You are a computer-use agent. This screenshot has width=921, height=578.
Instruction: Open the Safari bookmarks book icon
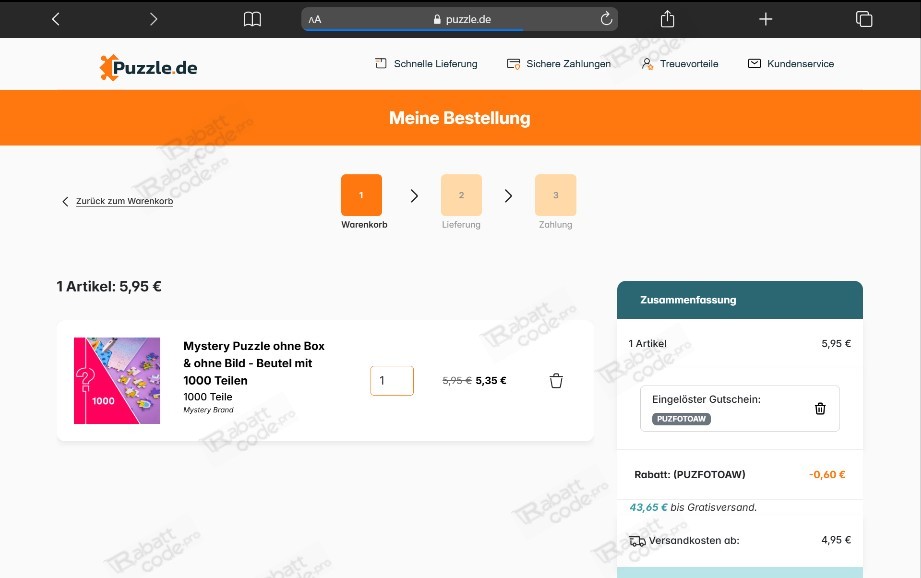coord(253,19)
